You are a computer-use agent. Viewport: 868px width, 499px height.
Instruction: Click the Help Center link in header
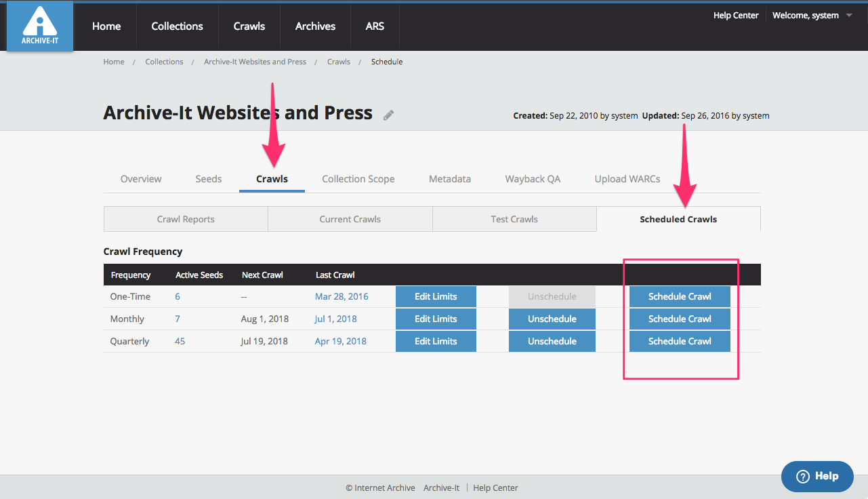(736, 16)
